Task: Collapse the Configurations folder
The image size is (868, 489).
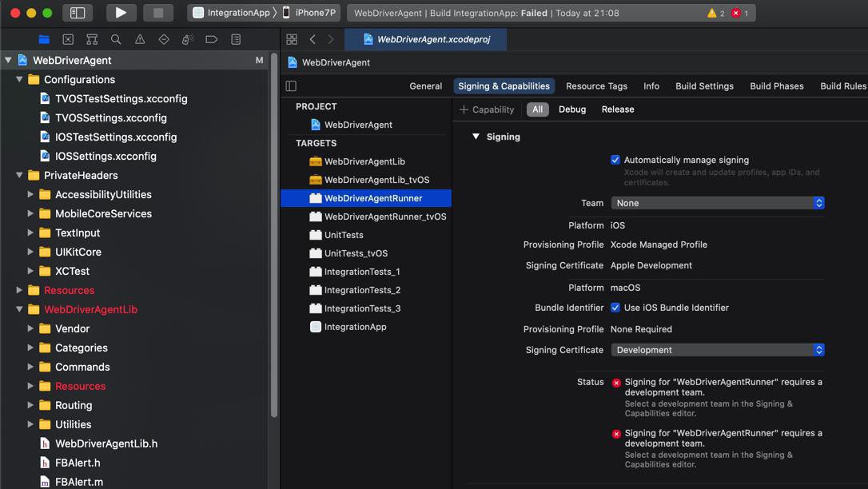Action: point(19,80)
